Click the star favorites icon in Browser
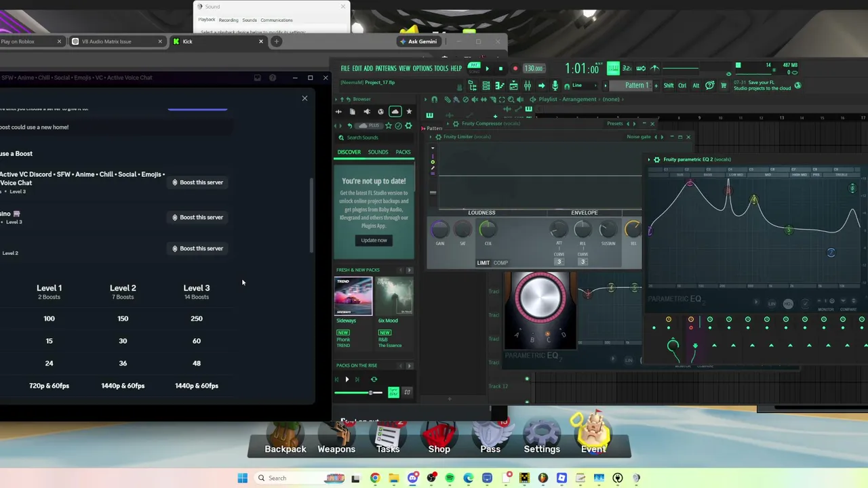868x488 pixels. coord(409,112)
